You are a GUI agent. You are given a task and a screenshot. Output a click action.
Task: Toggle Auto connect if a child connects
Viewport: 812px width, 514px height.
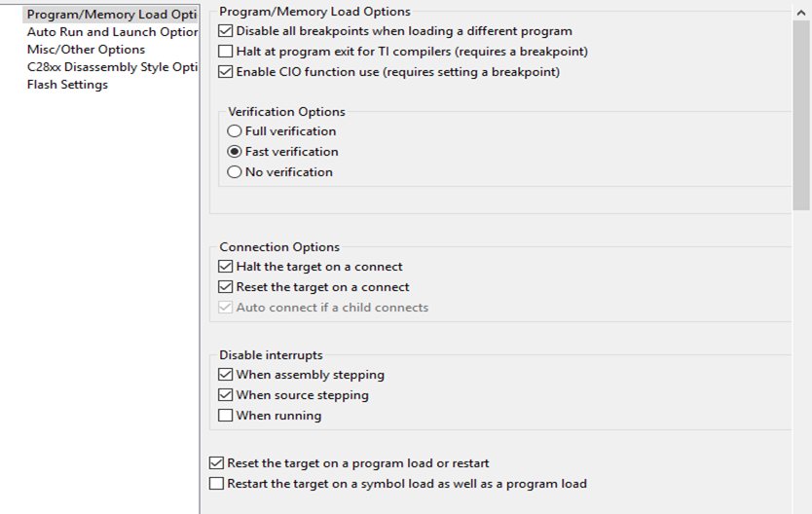tap(227, 308)
